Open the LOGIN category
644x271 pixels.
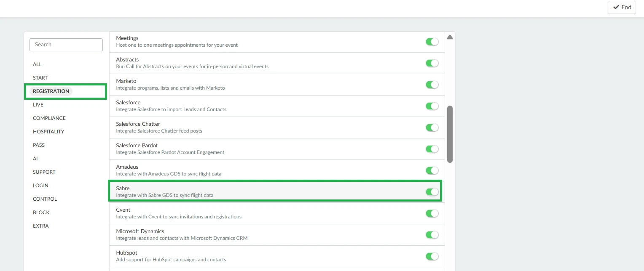point(40,186)
